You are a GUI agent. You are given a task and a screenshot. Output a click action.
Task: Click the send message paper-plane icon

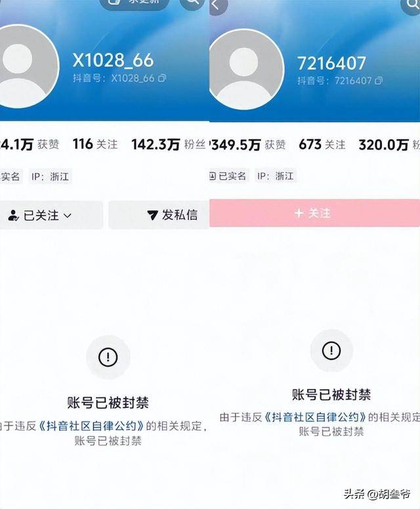click(x=152, y=215)
